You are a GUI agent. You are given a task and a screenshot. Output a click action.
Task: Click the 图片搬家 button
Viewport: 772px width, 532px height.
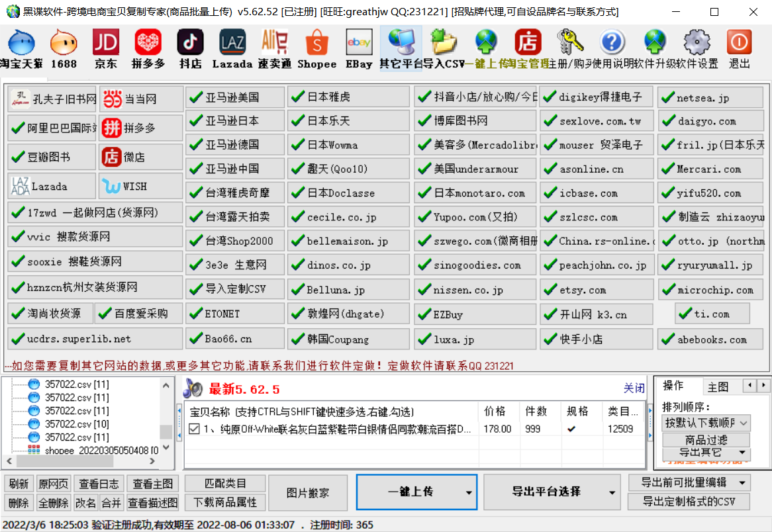[x=308, y=492]
